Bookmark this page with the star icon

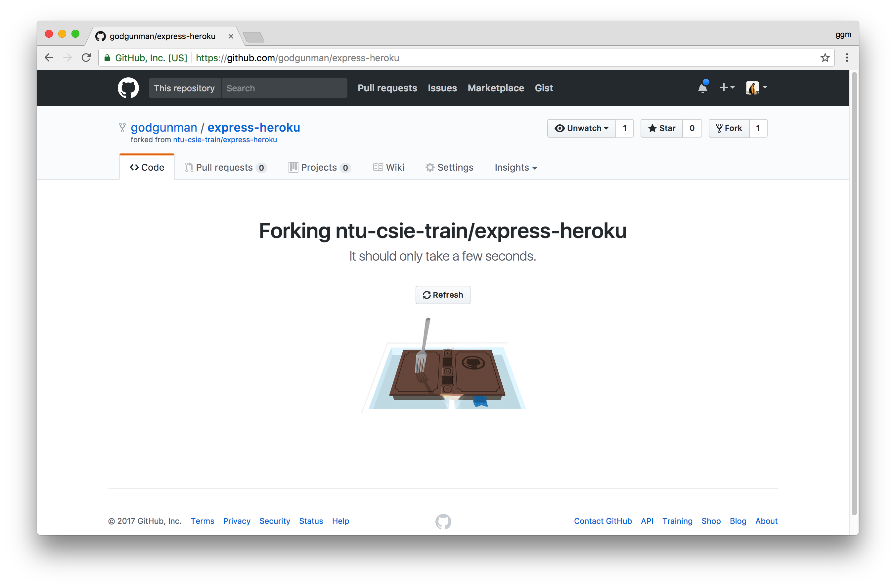coord(825,58)
